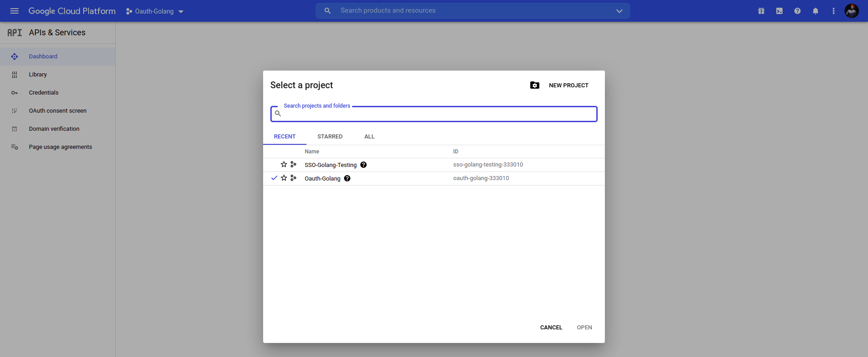The height and width of the screenshot is (357, 868).
Task: Switch to the STARRED tab
Action: 330,137
